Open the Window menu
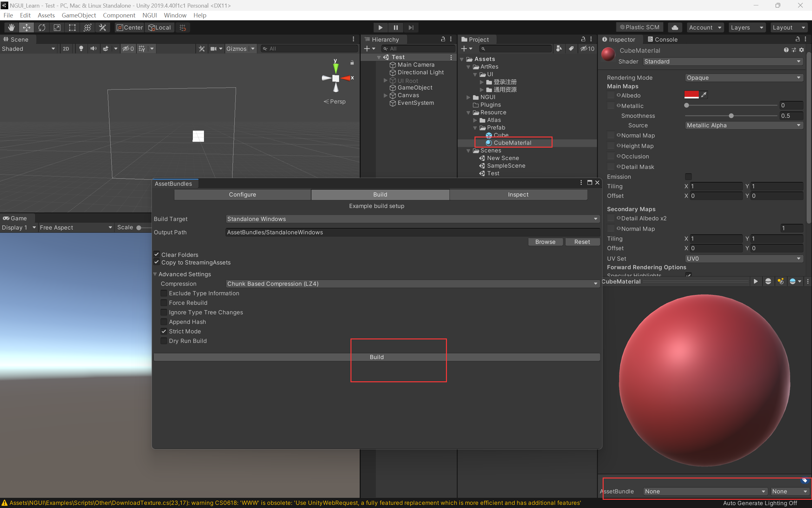This screenshot has height=508, width=812. tap(175, 16)
